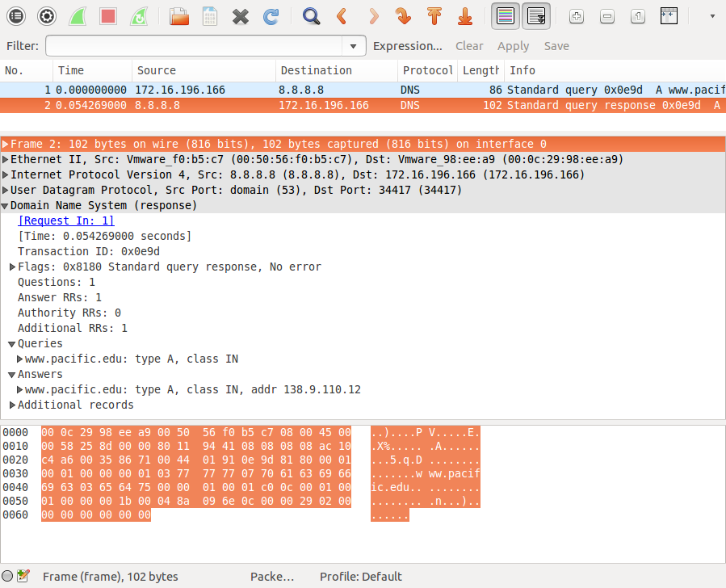Viewport: 726px width, 588px height.
Task: Open the filter history dropdown
Action: [353, 46]
